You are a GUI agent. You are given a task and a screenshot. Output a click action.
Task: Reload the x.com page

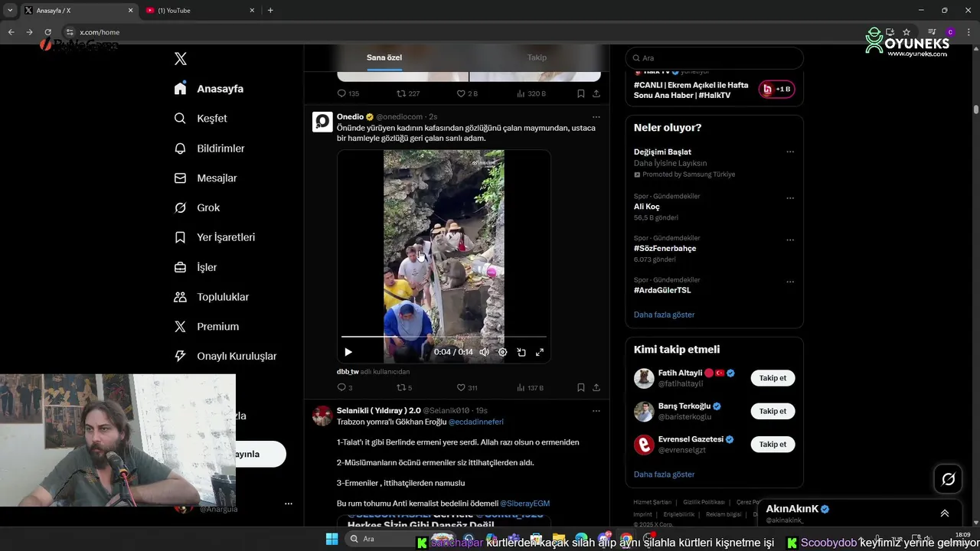point(47,32)
